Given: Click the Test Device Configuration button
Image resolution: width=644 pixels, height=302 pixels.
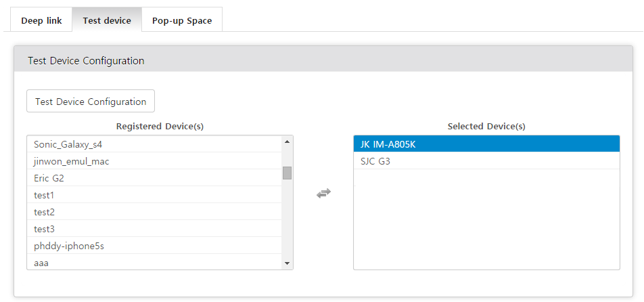Looking at the screenshot, I should (x=91, y=101).
